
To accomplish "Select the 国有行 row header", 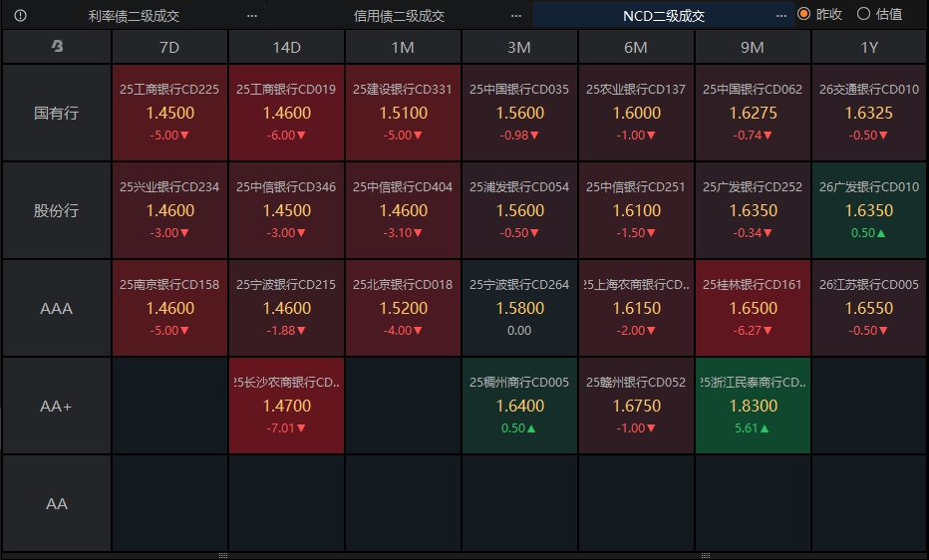I will coord(56,113).
